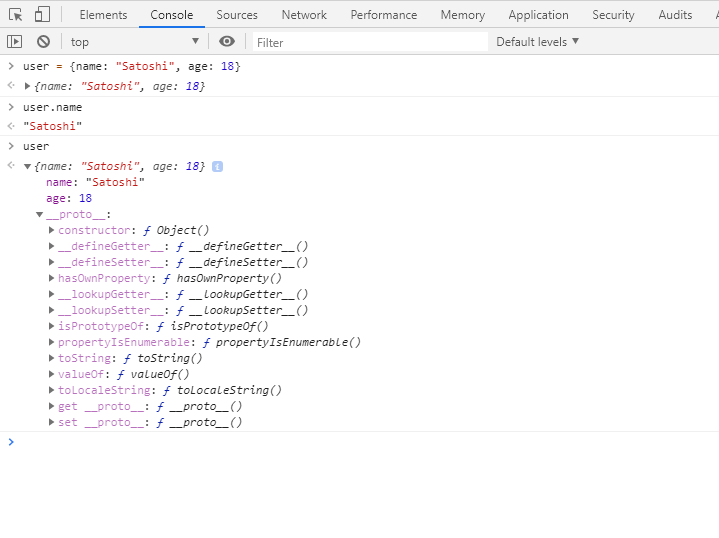
Task: Switch to the Sources tab
Action: coord(237,15)
